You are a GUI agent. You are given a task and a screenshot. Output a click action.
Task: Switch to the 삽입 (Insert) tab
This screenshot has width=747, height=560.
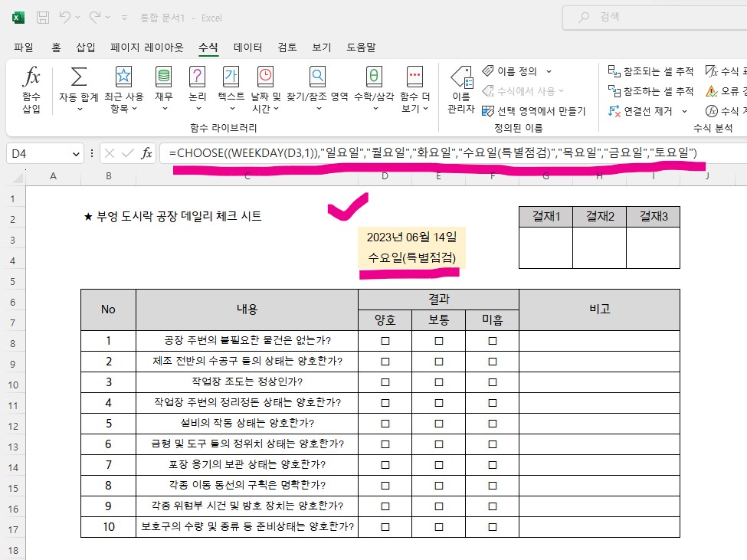click(x=86, y=47)
